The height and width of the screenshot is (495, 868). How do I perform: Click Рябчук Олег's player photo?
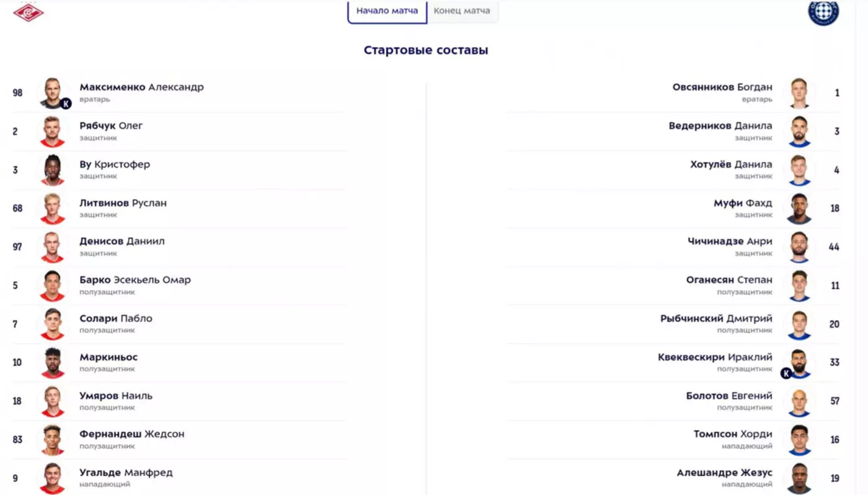point(53,132)
